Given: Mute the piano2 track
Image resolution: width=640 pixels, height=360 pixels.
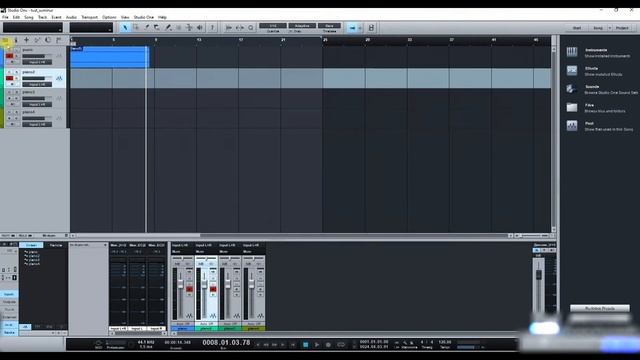Looking at the screenshot, I should (9, 72).
